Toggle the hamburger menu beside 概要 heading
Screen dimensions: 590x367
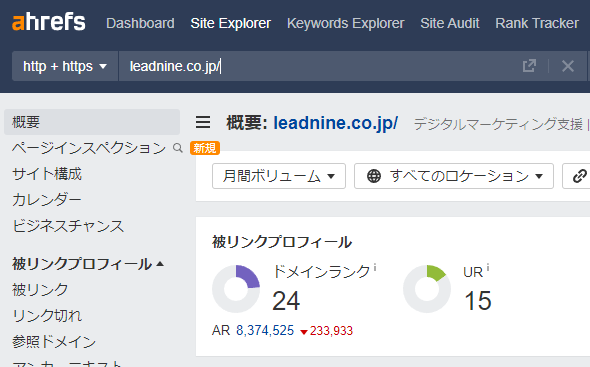click(203, 122)
